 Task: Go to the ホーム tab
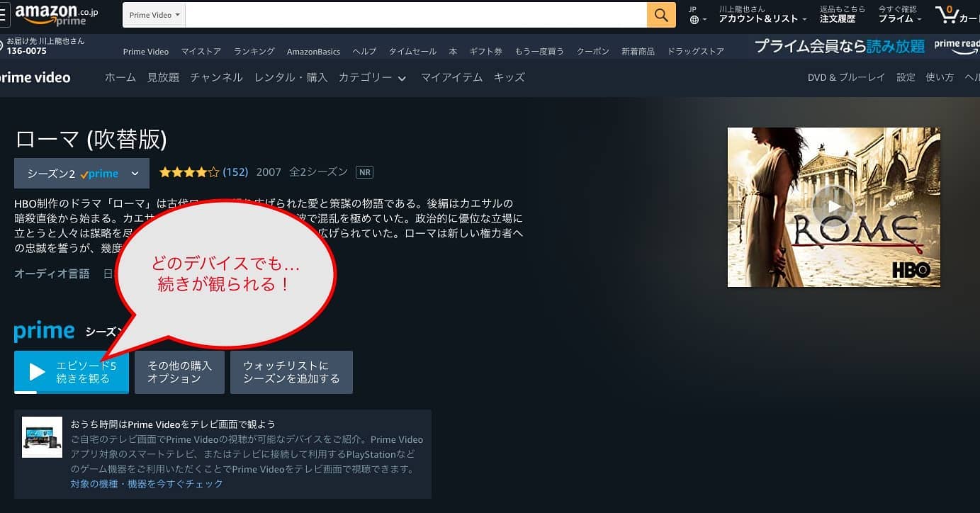click(x=120, y=78)
